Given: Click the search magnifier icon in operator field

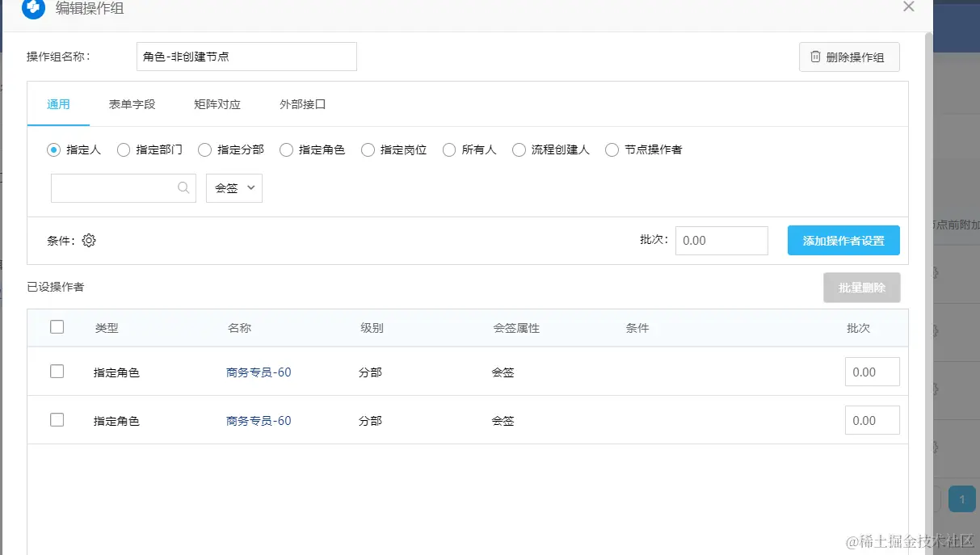Looking at the screenshot, I should point(183,187).
